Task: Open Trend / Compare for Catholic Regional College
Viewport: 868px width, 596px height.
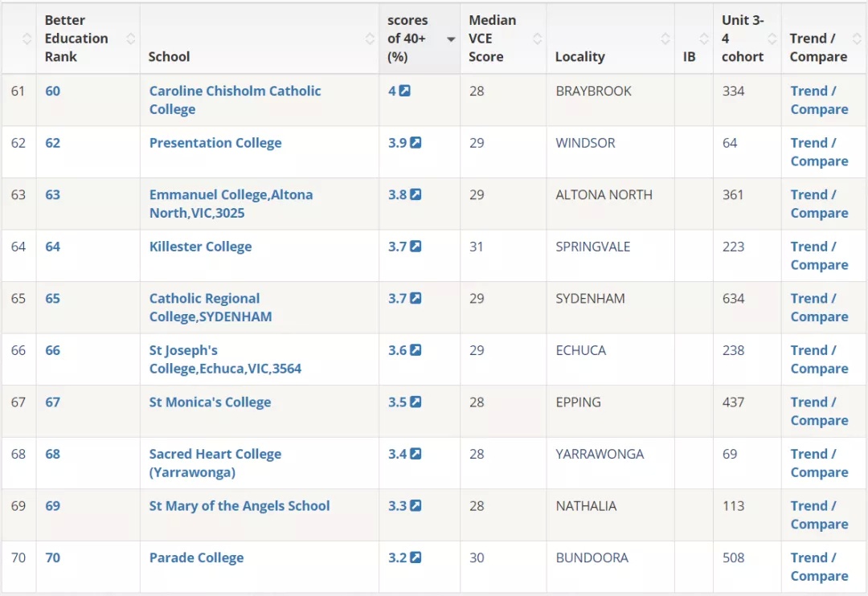Action: (x=819, y=308)
